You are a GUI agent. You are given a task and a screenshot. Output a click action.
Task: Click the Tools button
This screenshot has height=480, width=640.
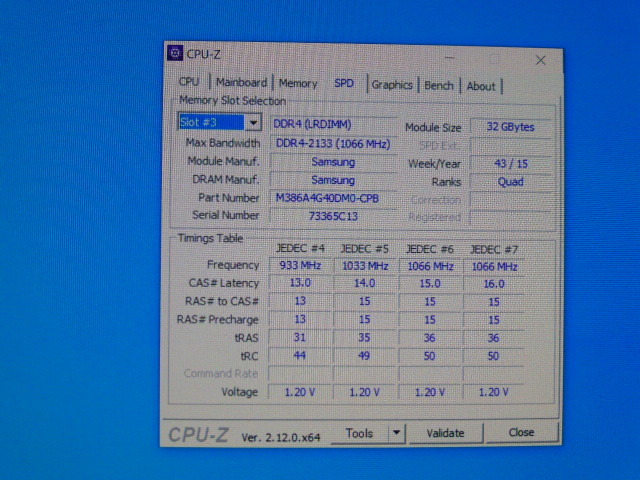(359, 433)
